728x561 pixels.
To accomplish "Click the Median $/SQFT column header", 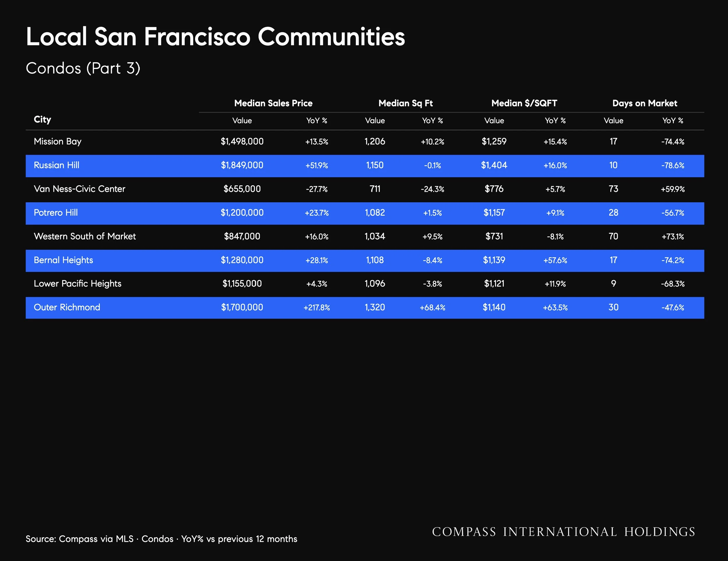I will (x=524, y=103).
